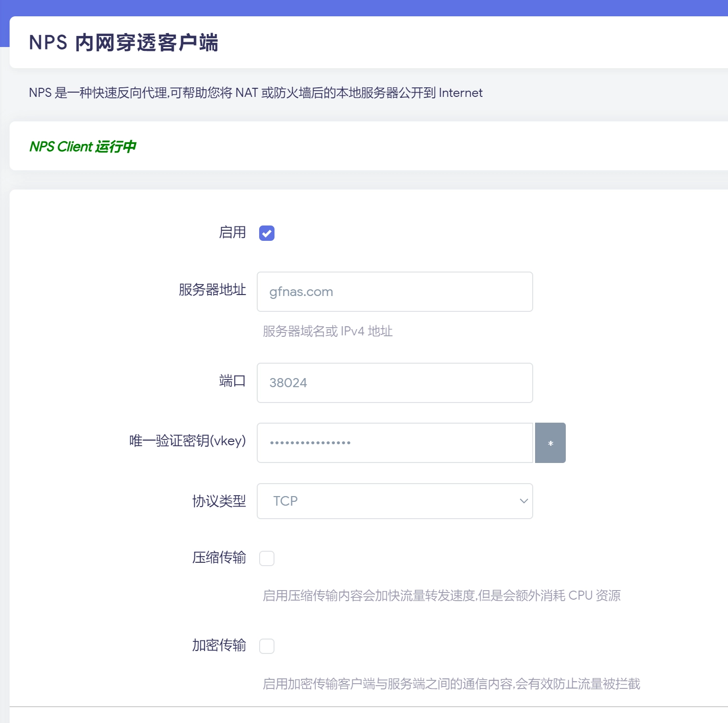Screen dimensions: 728x723
Task: Click the '唯一验证密钥(vkey)' label
Action: click(x=188, y=440)
